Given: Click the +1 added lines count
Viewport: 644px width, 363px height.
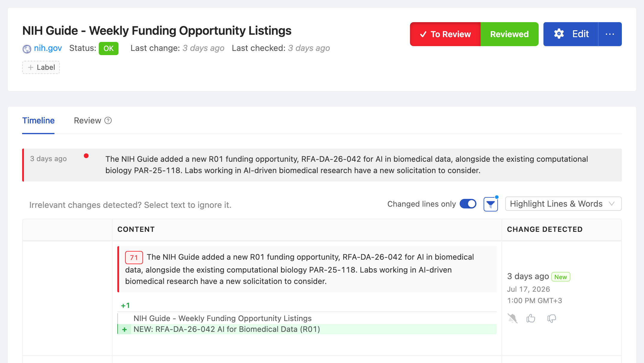Looking at the screenshot, I should click(125, 305).
